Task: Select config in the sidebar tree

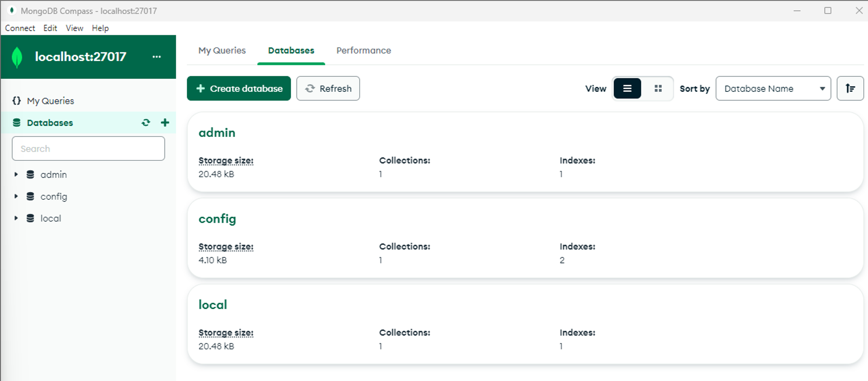Action: click(54, 196)
